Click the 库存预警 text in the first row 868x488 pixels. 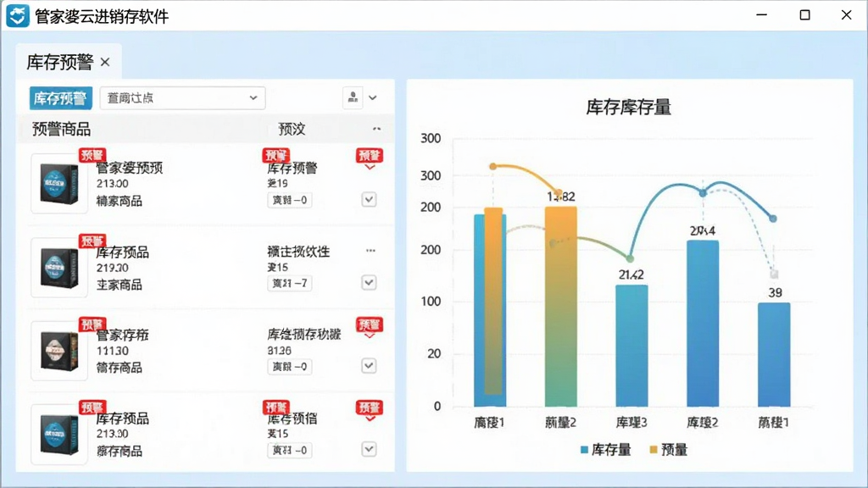[292, 169]
